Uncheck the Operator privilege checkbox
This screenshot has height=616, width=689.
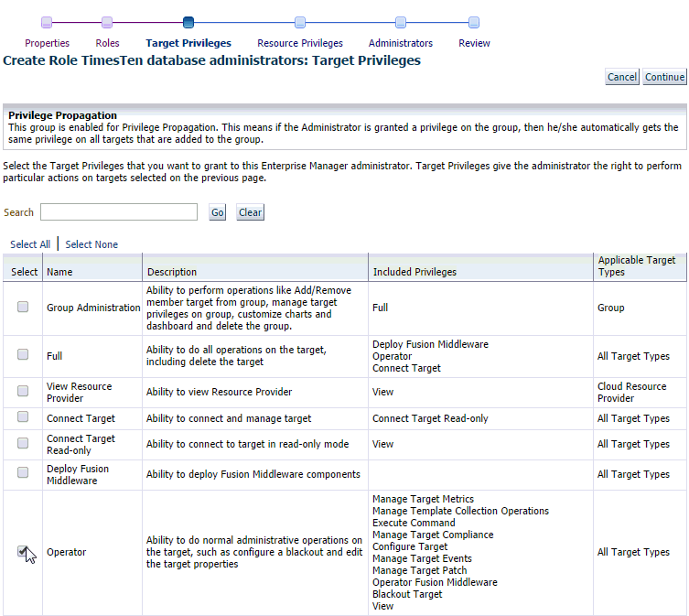tap(23, 551)
